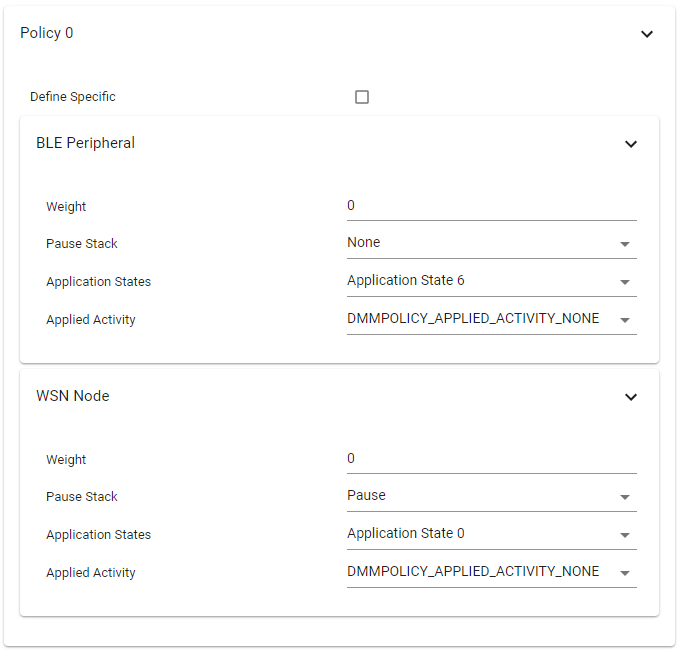The image size is (685, 650).
Task: Click the Weight label under BLE Peripheral
Action: (66, 207)
